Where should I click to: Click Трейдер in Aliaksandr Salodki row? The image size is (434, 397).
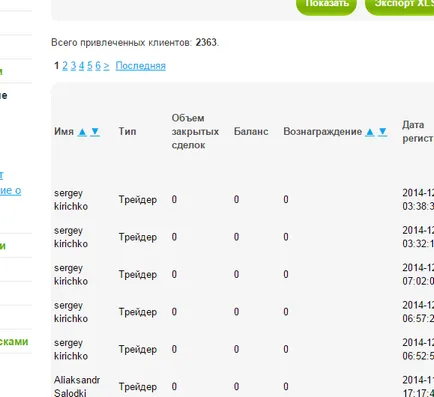click(x=138, y=387)
